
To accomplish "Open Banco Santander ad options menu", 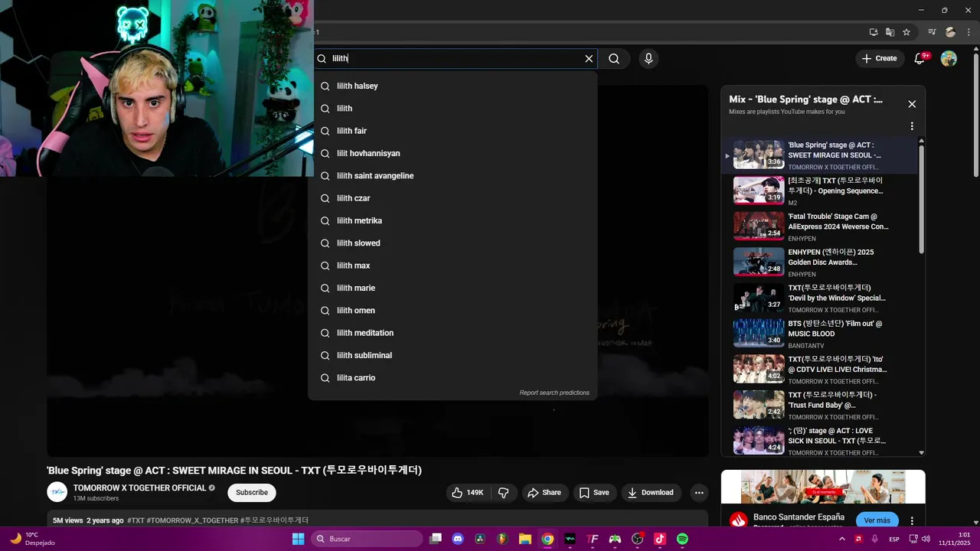I will click(x=912, y=520).
